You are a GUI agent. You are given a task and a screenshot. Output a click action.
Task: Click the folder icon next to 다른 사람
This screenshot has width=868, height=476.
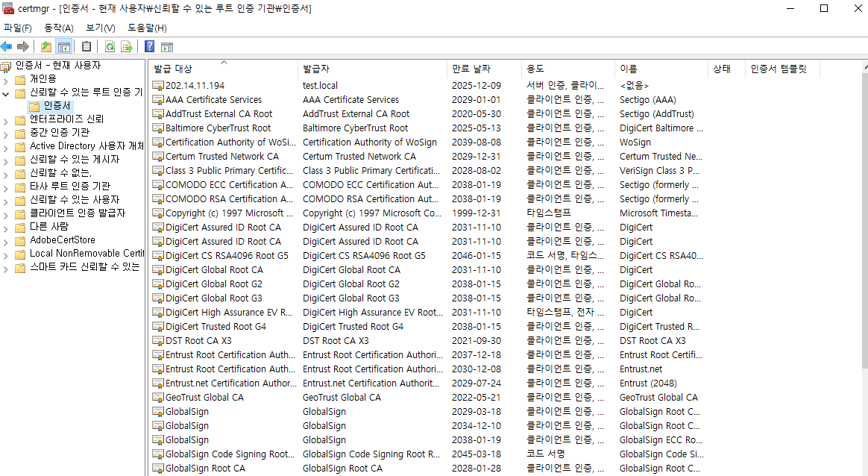pos(20,228)
